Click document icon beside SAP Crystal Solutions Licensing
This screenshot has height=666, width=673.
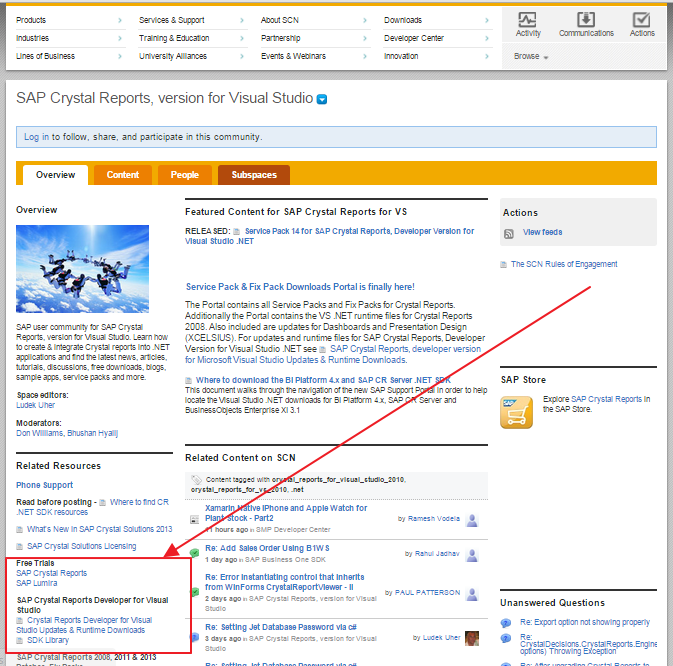tap(19, 546)
